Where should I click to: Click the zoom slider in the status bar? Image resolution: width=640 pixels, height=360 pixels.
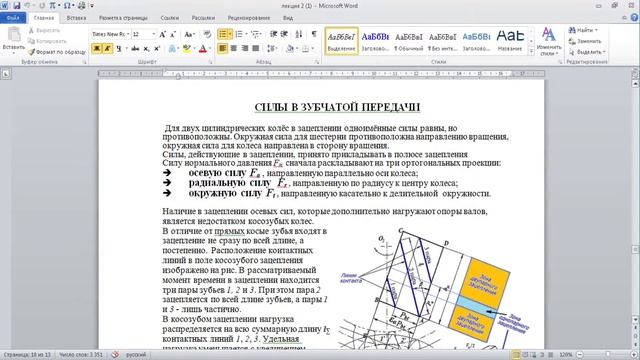point(607,355)
